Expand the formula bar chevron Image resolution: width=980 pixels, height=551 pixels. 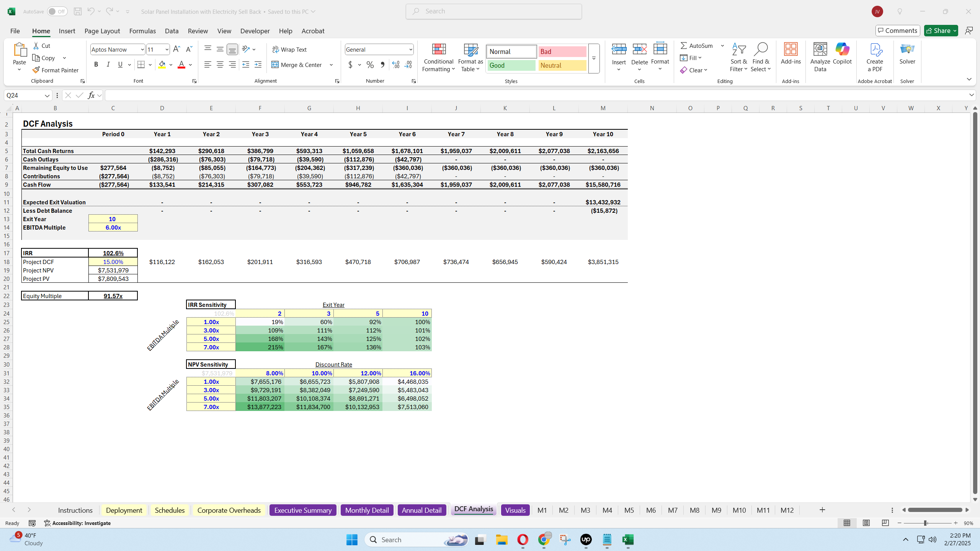point(971,95)
